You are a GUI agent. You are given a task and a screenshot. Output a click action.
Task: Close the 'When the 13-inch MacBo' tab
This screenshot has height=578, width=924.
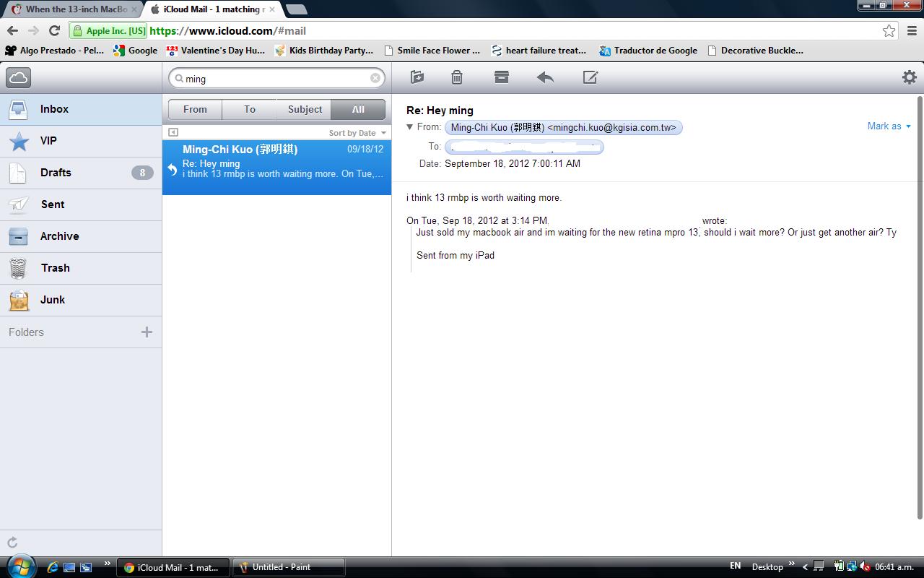coord(134,9)
